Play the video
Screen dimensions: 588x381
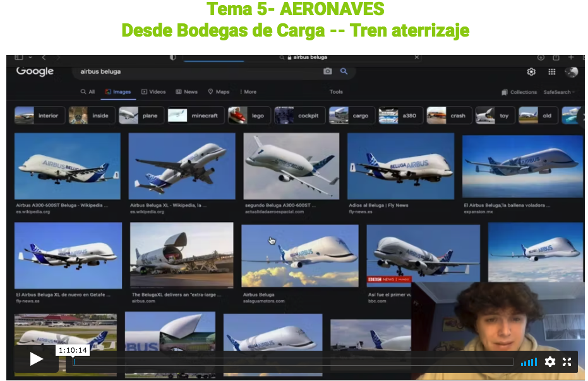click(x=36, y=359)
